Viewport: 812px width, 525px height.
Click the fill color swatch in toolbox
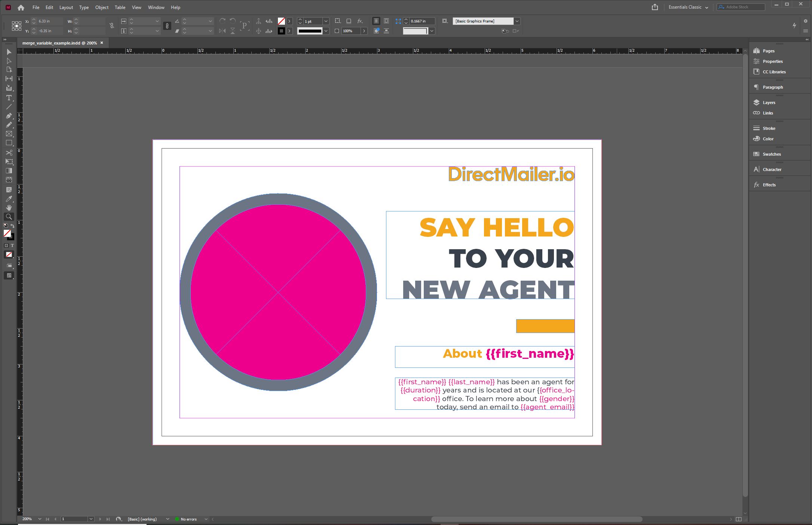[7, 233]
